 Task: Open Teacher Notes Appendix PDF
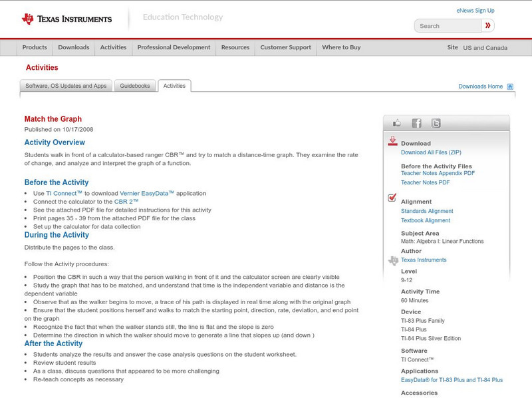pyautogui.click(x=438, y=173)
